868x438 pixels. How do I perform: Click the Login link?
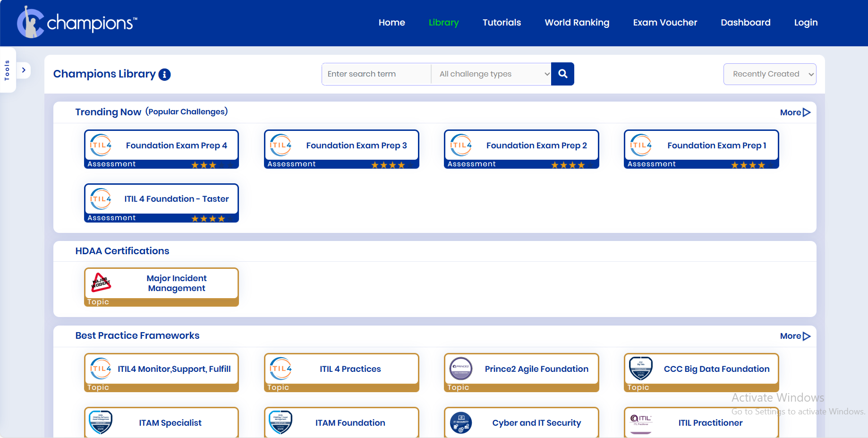806,23
